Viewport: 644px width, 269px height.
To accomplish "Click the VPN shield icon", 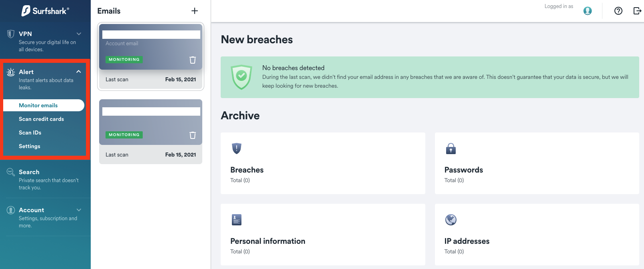I will (11, 34).
